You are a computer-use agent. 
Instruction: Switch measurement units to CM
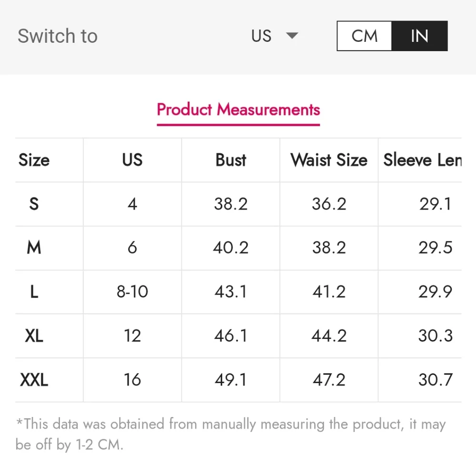tap(364, 36)
